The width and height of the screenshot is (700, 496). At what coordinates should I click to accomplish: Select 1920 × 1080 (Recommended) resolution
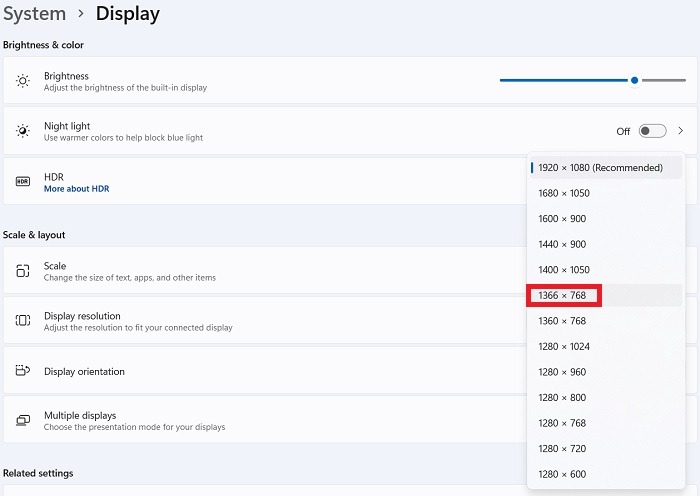point(600,168)
